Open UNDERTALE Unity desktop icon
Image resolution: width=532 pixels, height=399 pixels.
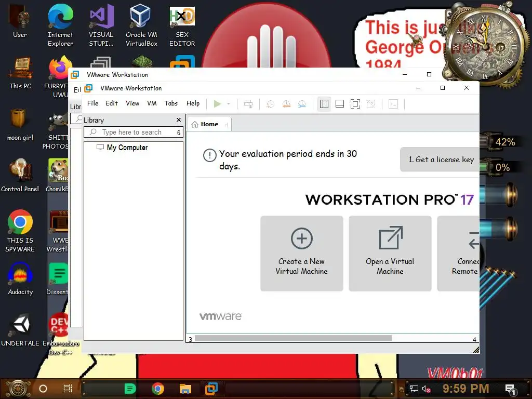(x=20, y=330)
